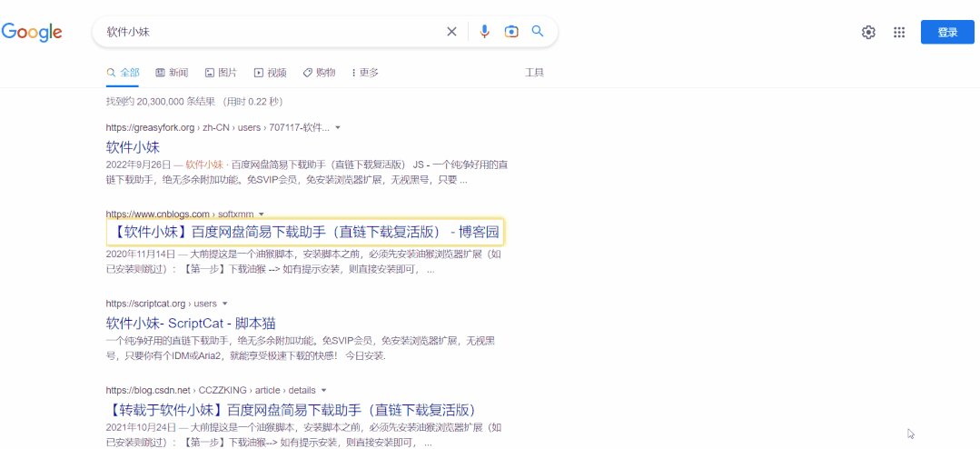Viewport: 980px width, 449px height.
Task: Switch to the 视频 tab
Action: tap(270, 73)
